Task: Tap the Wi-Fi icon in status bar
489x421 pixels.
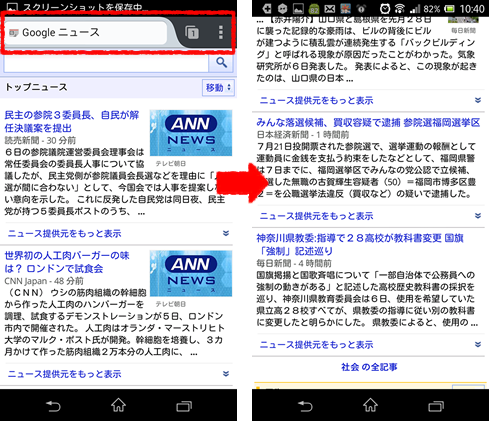Action: [x=399, y=8]
